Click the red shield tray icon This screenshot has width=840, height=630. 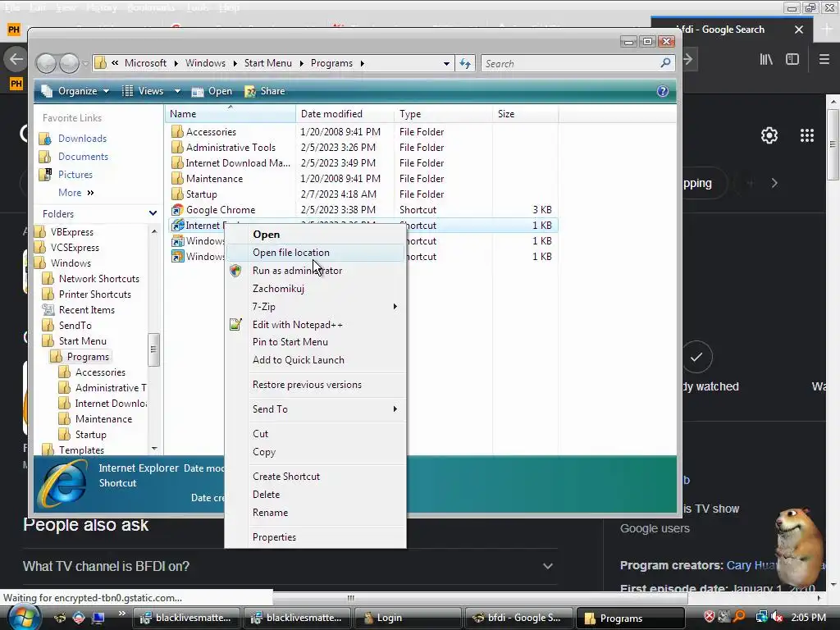[710, 617]
